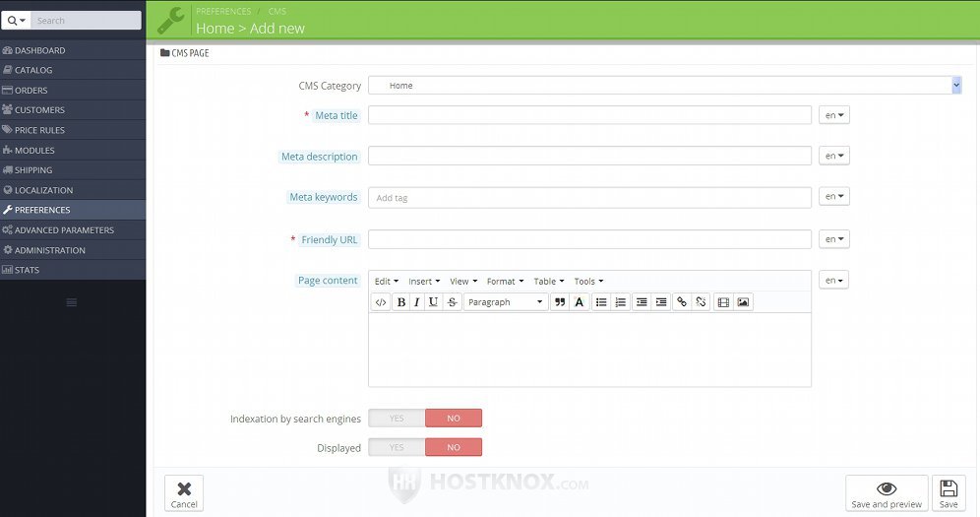Open the editor View menu
This screenshot has width=980, height=517.
click(463, 282)
